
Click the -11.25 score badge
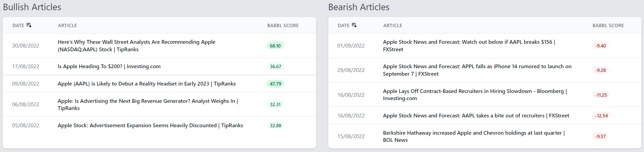pos(601,95)
